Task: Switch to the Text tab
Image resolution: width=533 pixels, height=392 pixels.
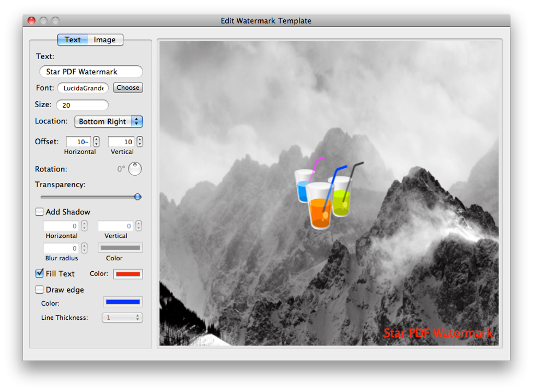Action: coord(73,39)
